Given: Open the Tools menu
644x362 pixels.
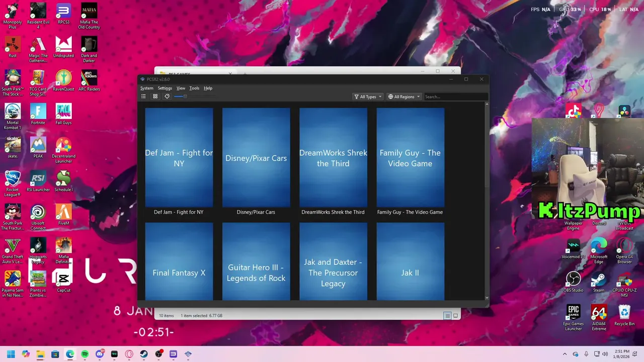Looking at the screenshot, I should click(194, 88).
